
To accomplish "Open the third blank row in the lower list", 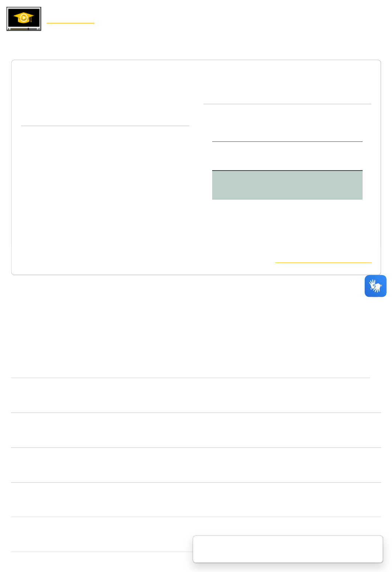I will click(x=196, y=465).
